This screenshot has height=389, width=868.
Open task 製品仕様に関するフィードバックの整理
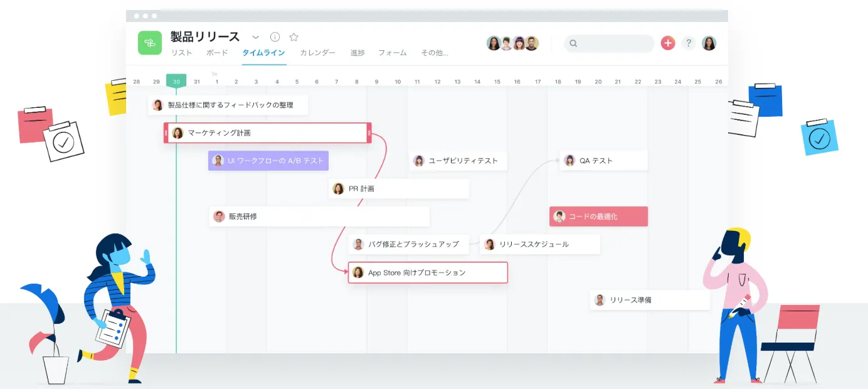tap(228, 105)
